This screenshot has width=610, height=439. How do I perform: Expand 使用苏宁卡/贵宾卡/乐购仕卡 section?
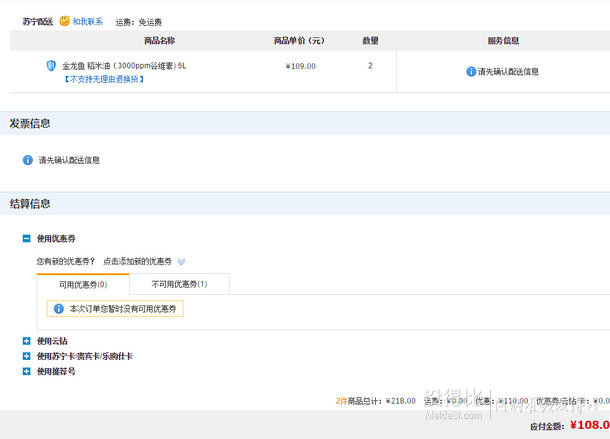pos(26,356)
